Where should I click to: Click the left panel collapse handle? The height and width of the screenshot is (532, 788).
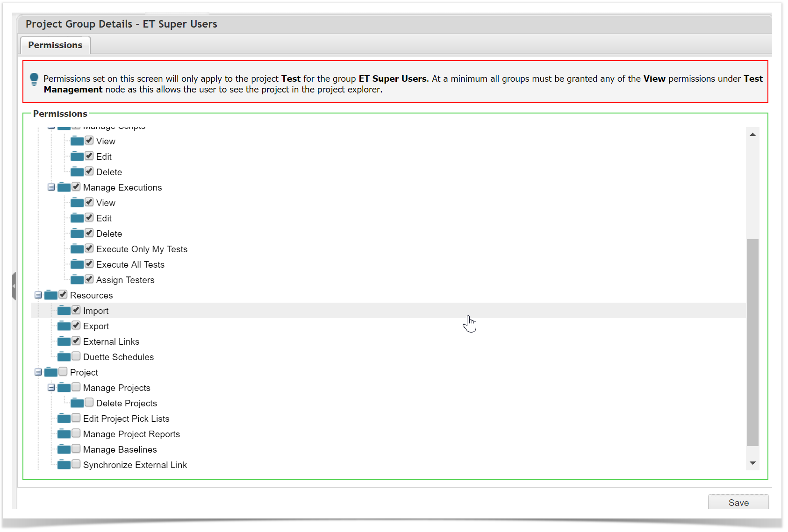[14, 286]
